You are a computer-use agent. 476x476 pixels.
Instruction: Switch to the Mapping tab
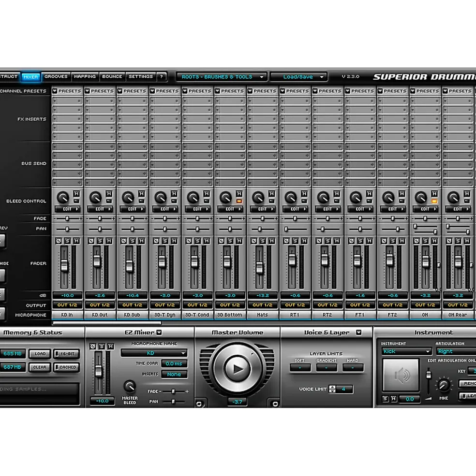(x=85, y=76)
